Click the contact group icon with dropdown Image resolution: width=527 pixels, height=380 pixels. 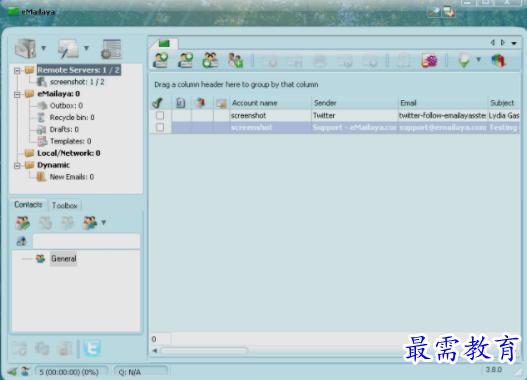pyautogui.click(x=90, y=223)
